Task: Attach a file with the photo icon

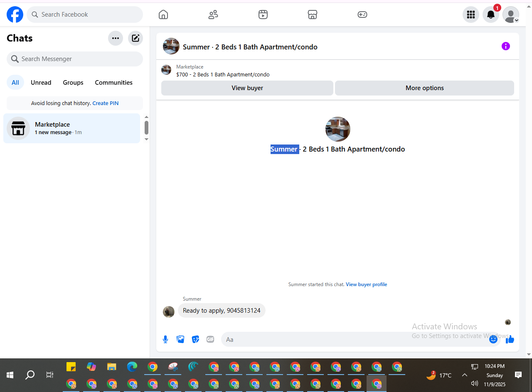Action: pyautogui.click(x=180, y=339)
